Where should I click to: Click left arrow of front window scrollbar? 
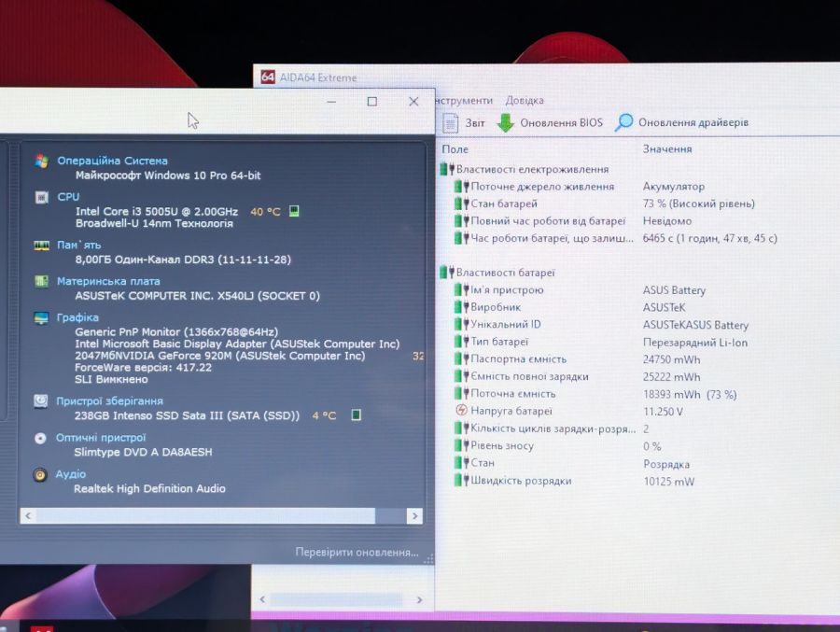coord(28,515)
